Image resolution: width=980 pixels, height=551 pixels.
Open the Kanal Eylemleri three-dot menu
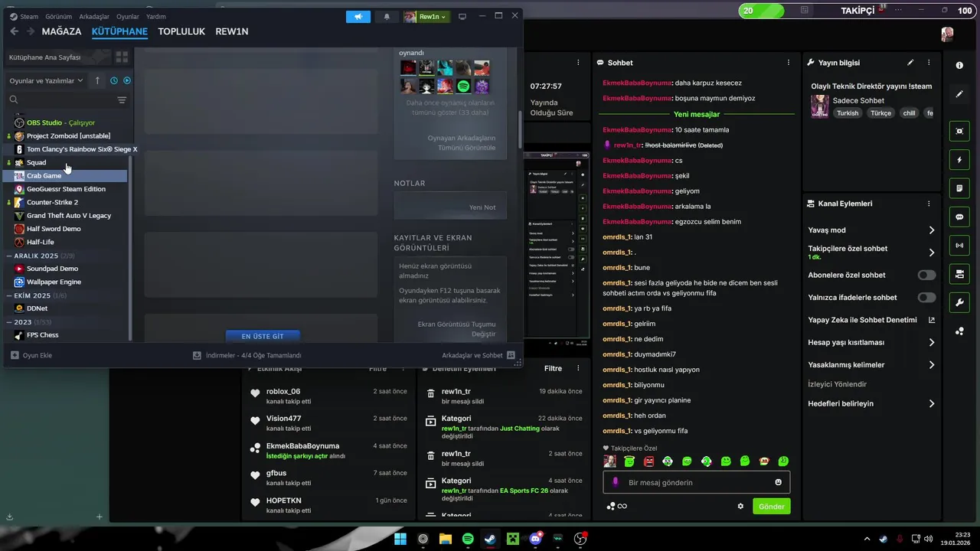[x=929, y=204]
